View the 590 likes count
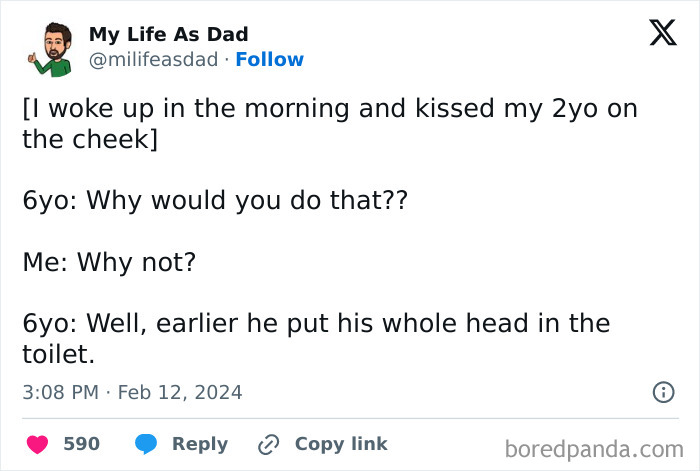 click(x=81, y=443)
